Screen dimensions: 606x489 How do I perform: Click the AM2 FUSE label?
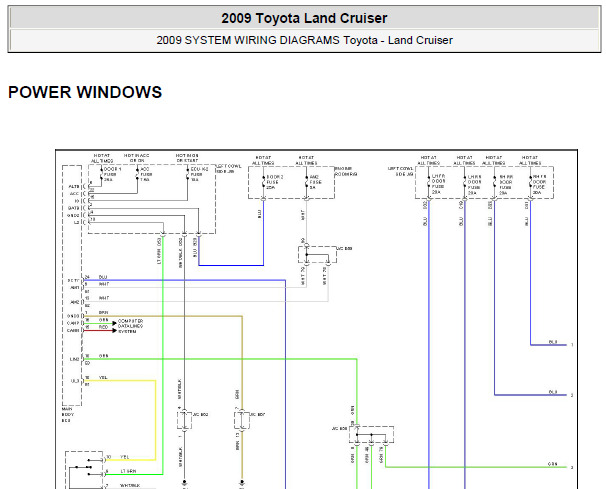coord(315,182)
